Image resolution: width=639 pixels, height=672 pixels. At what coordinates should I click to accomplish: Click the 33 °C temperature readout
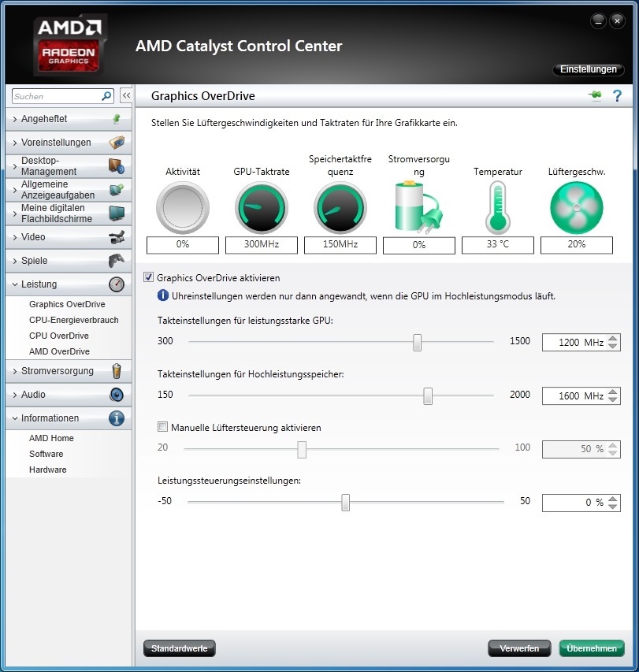[498, 245]
